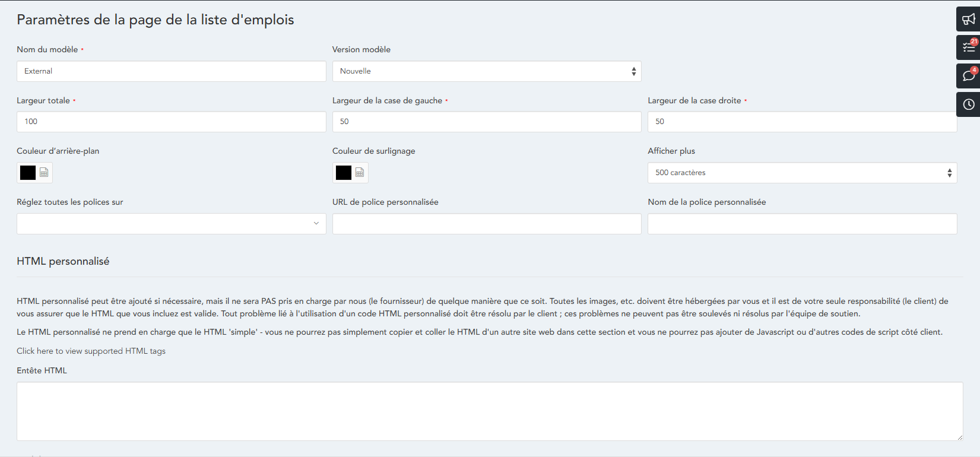Click 'Click here to view supported HTML tags' link
This screenshot has width=980, height=457.
click(x=91, y=351)
